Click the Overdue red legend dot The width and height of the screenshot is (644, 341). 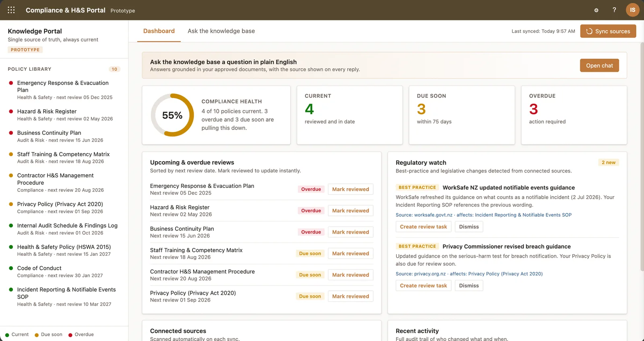[70, 335]
